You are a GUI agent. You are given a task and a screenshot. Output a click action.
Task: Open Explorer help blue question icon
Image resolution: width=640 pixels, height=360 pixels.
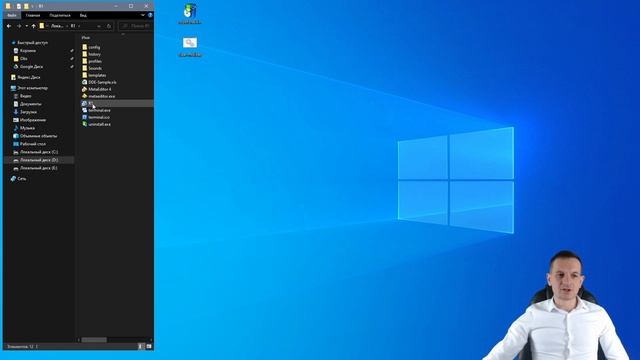click(150, 15)
